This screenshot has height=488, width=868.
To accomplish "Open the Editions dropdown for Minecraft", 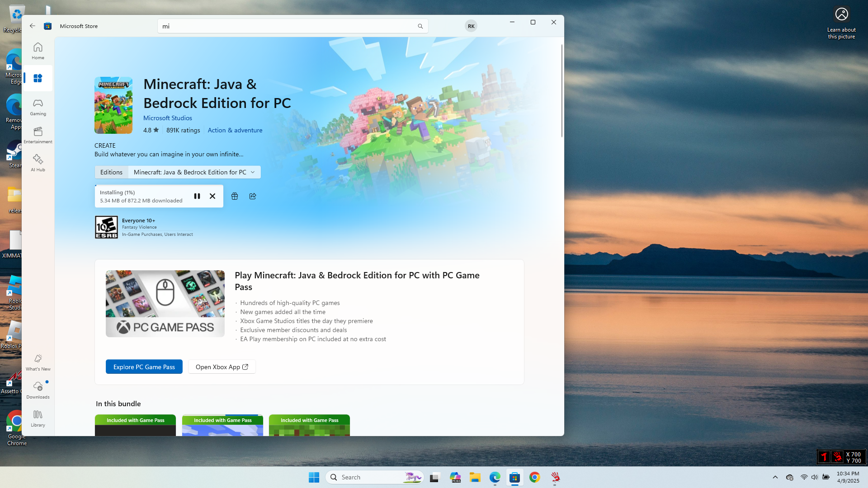I will (x=194, y=172).
